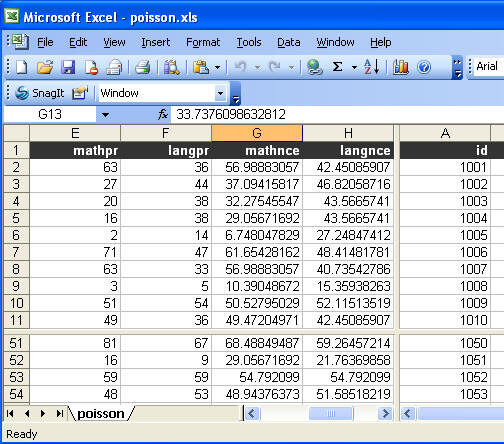Click cell containing id 1005
Screen dimensions: 504x444
(x=445, y=235)
